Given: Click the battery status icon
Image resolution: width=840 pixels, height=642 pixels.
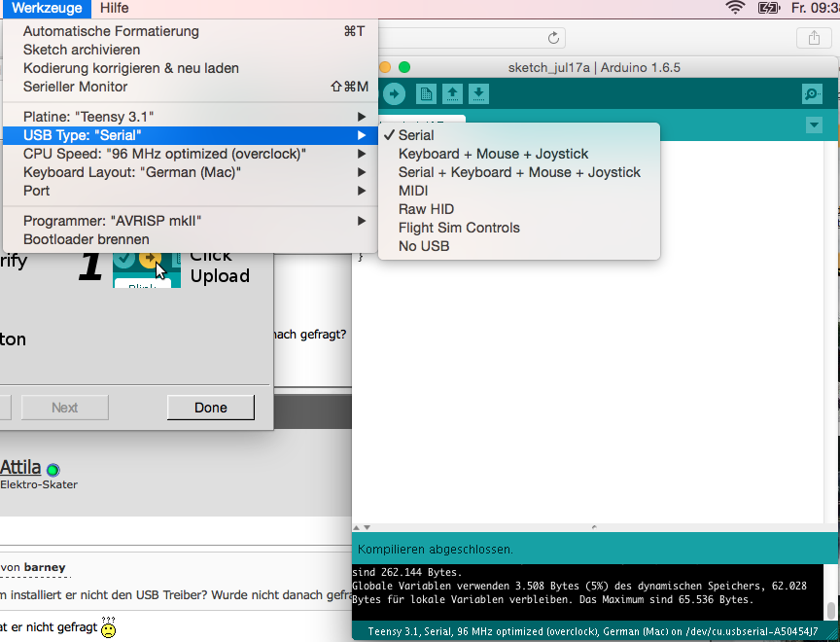Looking at the screenshot, I should coord(769,8).
